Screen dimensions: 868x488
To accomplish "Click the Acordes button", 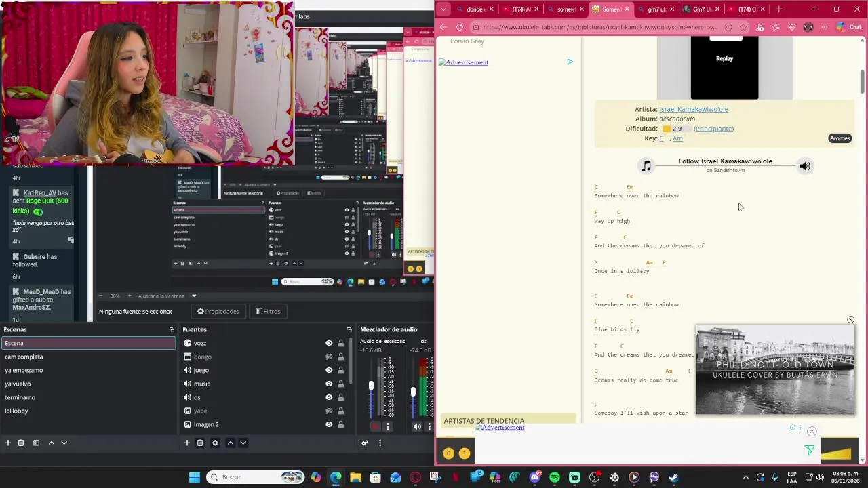I will pyautogui.click(x=840, y=138).
